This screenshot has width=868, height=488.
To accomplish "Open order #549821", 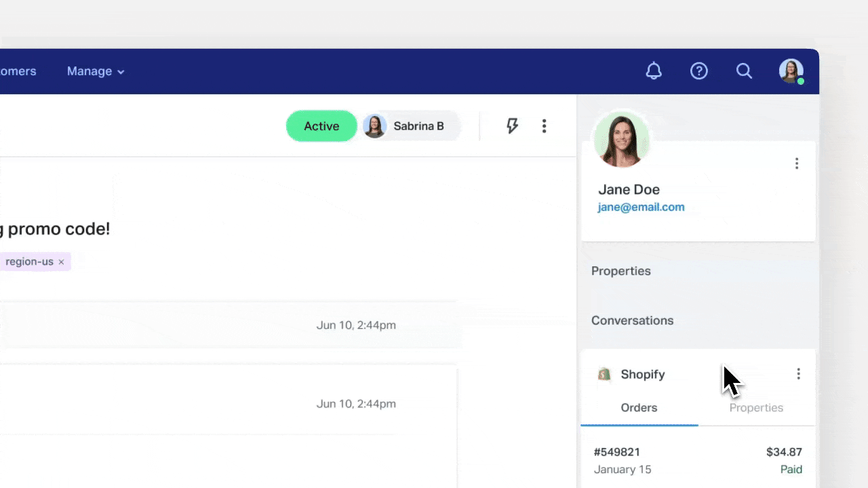I will pyautogui.click(x=617, y=452).
